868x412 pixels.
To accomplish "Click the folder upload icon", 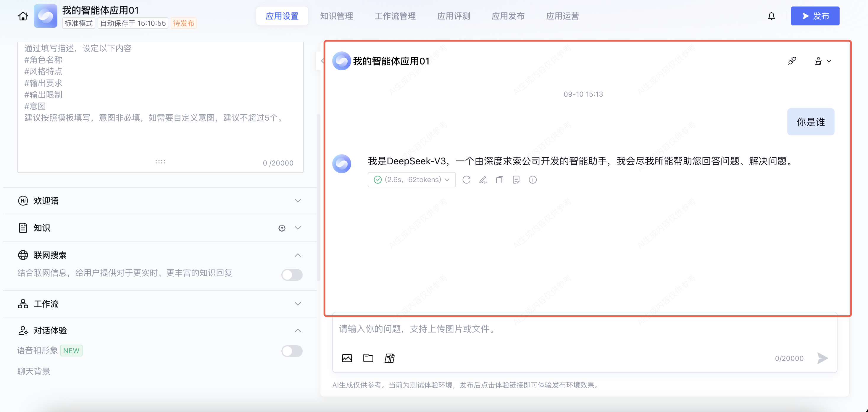I will (368, 358).
